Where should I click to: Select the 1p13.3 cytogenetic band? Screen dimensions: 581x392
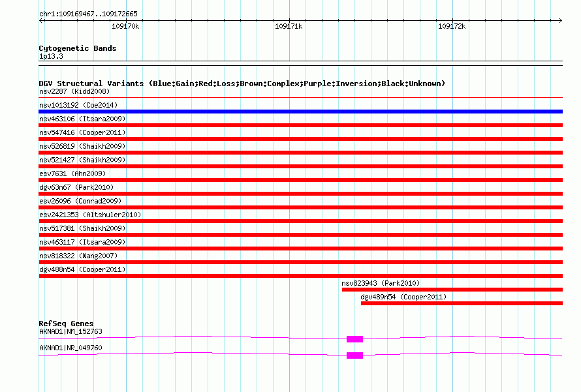(x=300, y=63)
